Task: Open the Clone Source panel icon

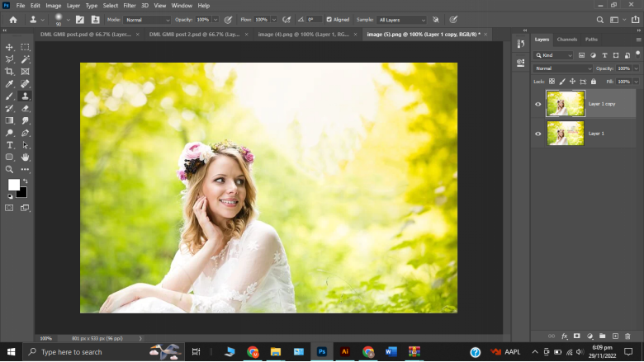Action: click(95, 20)
